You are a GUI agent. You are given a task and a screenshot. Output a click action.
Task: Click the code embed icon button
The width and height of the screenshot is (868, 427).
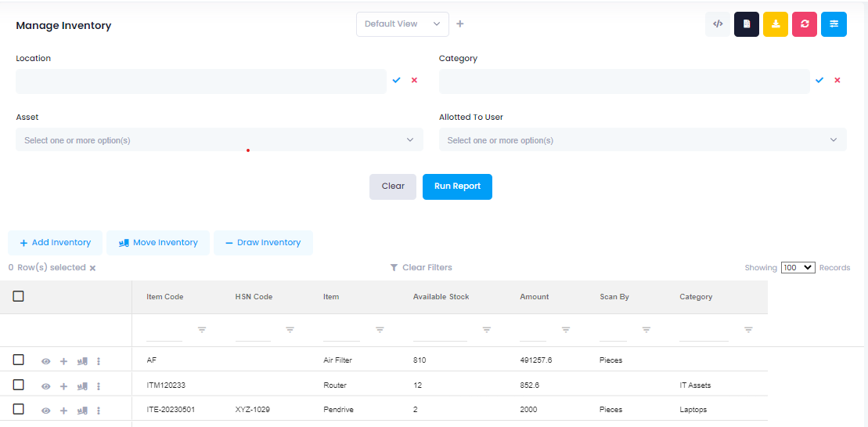(718, 24)
